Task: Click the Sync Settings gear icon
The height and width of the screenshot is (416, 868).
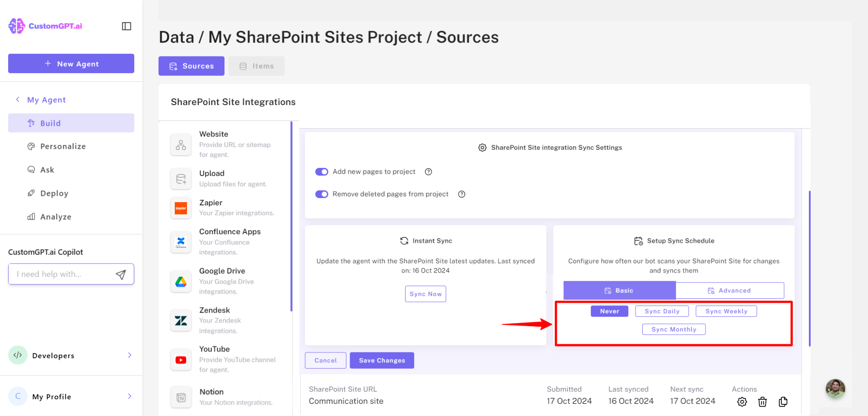Action: tap(482, 148)
